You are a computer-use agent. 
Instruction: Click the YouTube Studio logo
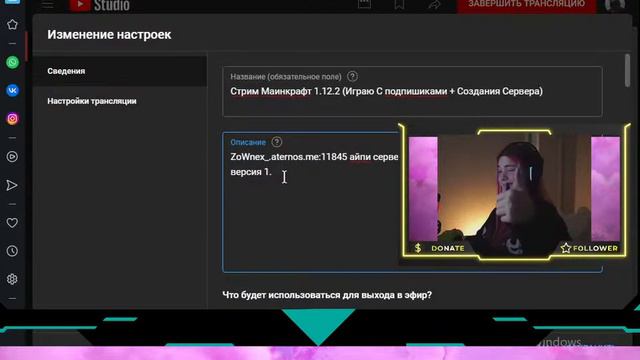[100, 5]
